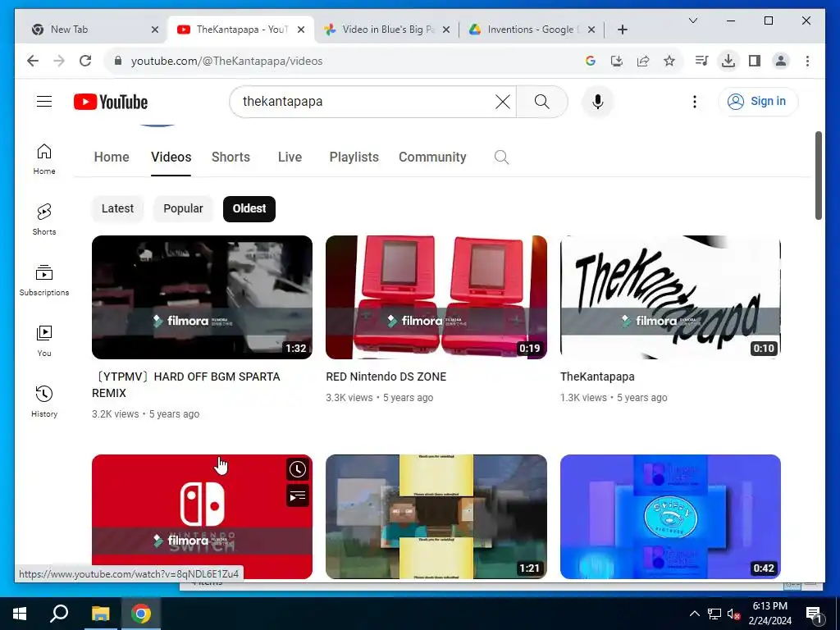Click Watch later clock icon on Switch video
The width and height of the screenshot is (840, 630).
pos(297,470)
